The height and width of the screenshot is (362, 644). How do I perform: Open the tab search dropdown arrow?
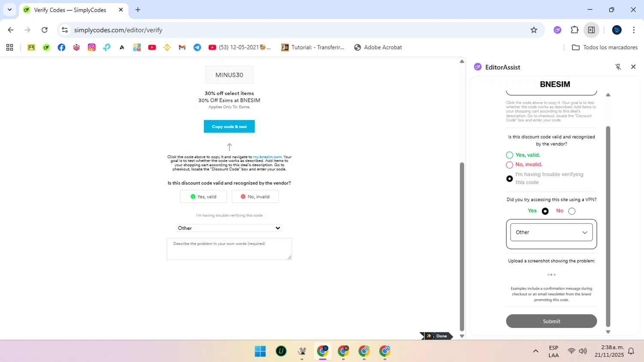[x=9, y=9]
